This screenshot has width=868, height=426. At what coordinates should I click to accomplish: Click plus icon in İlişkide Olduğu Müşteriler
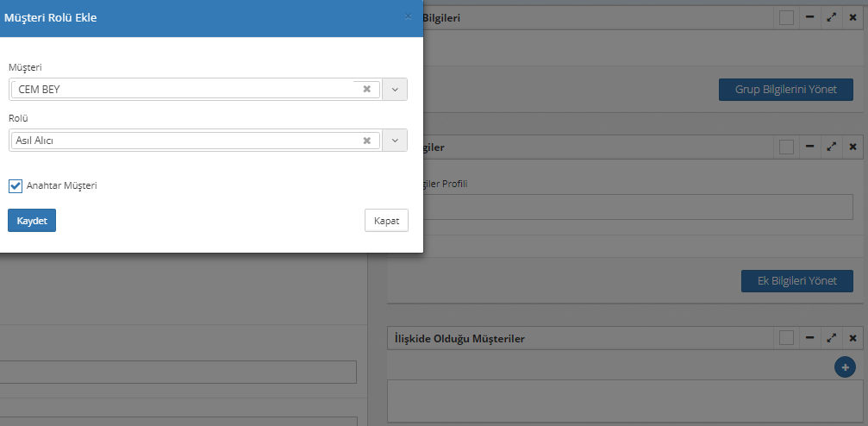[845, 367]
